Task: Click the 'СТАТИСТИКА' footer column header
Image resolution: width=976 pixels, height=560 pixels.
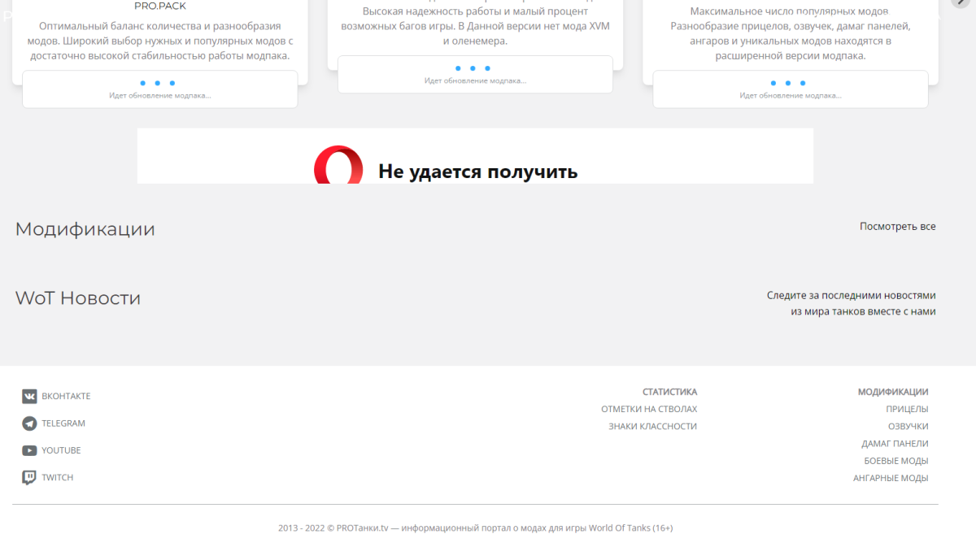Action: tap(669, 392)
